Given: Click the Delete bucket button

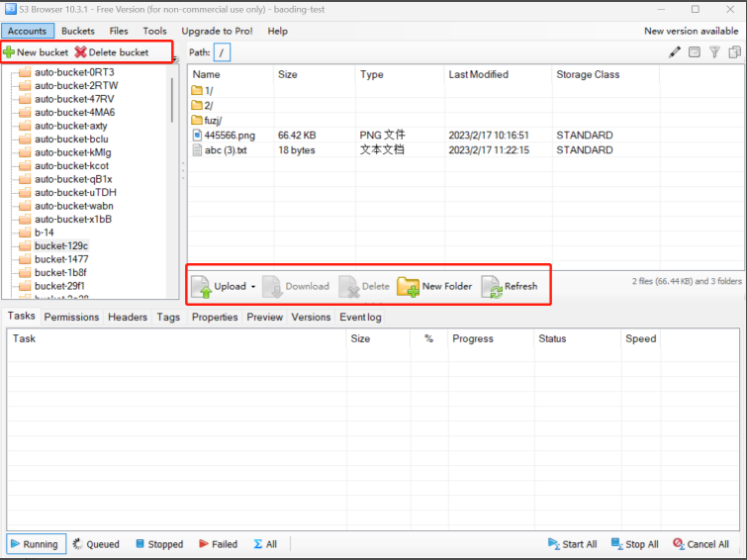Looking at the screenshot, I should [x=112, y=52].
